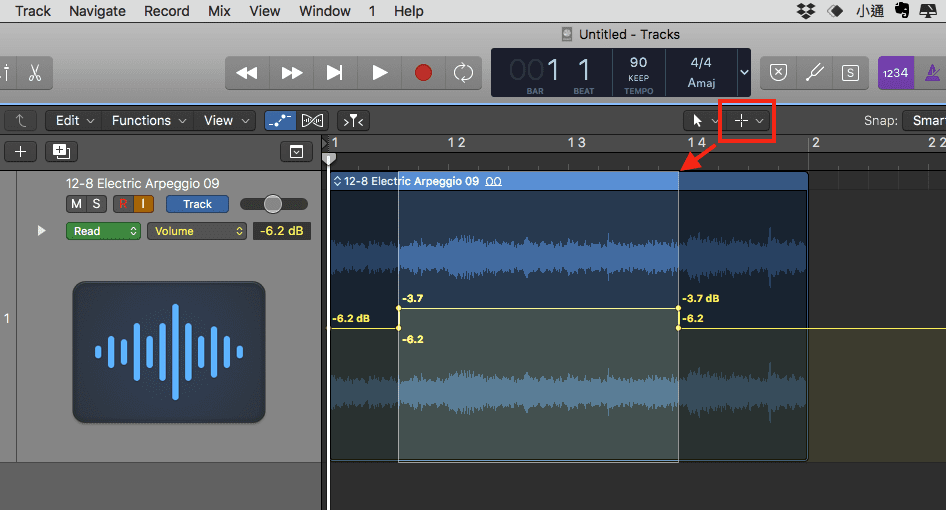946x510 pixels.
Task: Open the Help menu
Action: coord(408,11)
